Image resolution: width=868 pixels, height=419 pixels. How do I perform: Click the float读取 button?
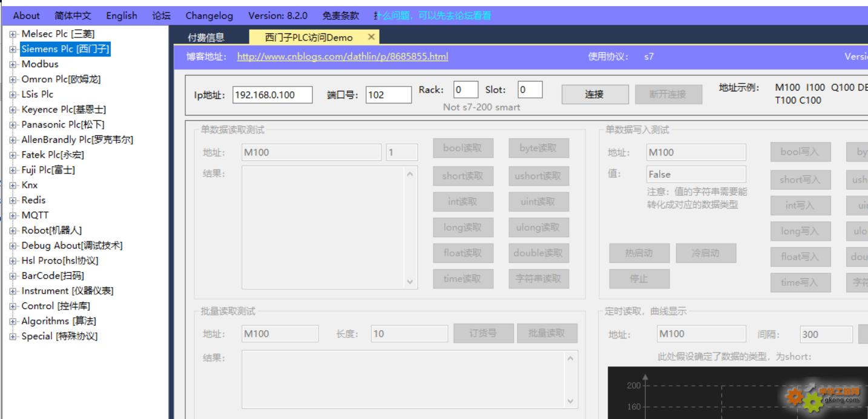coord(463,253)
